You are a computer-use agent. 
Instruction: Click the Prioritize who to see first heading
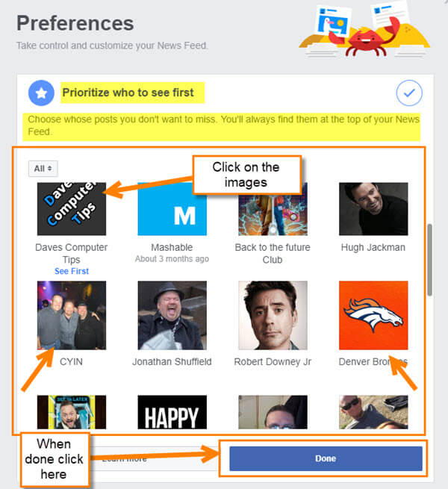tap(128, 93)
